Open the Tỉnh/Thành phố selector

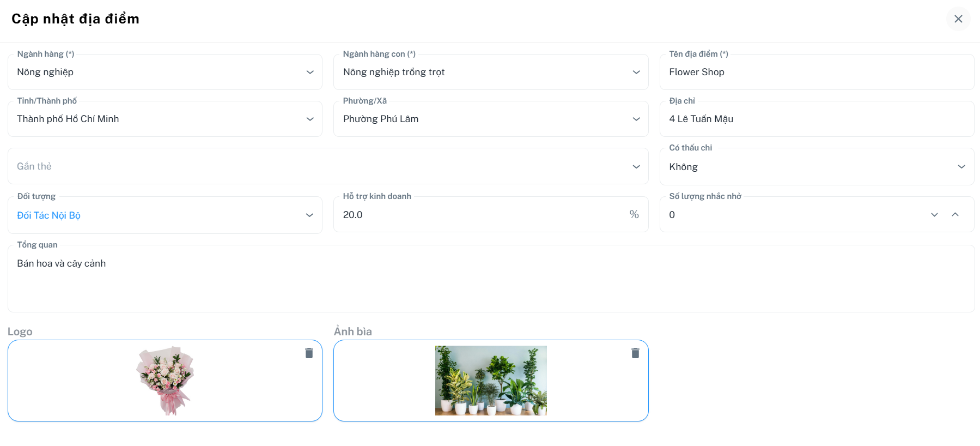click(x=165, y=119)
